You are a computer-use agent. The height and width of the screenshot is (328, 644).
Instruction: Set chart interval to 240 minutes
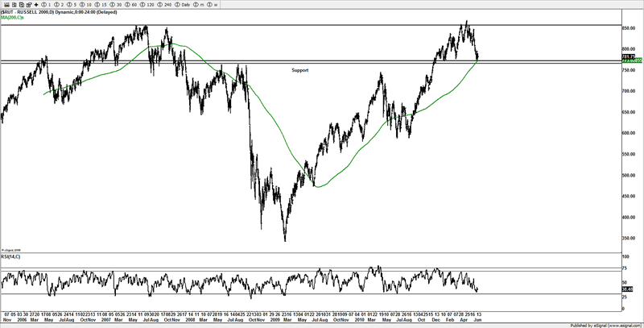click(164, 5)
